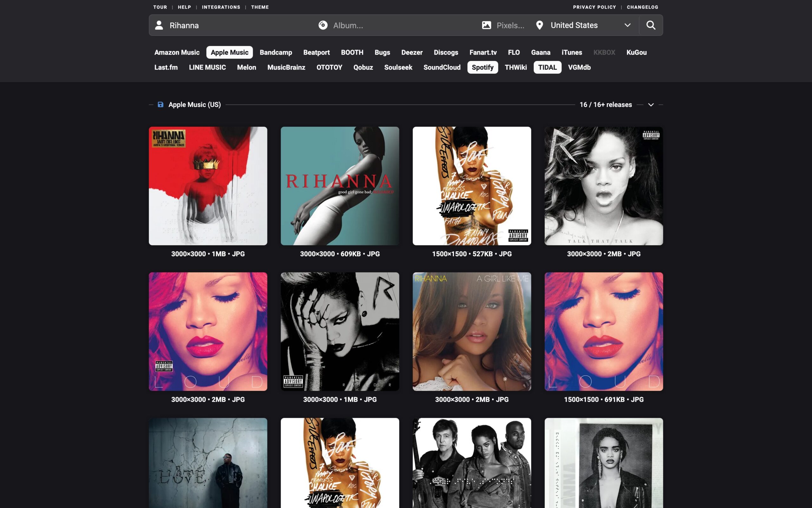
Task: Collapse the Apple Music (US) results section
Action: [651, 105]
